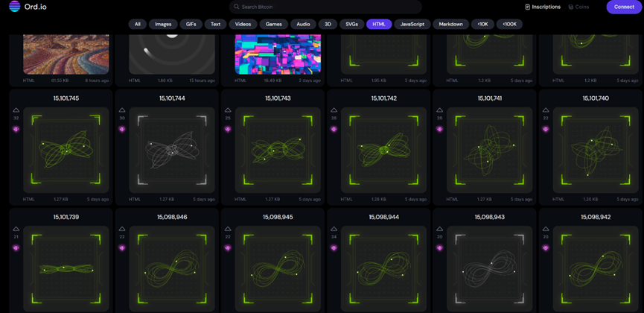Click the pink gem icon on inscription 15,101,744
The image size is (644, 313).
(122, 129)
